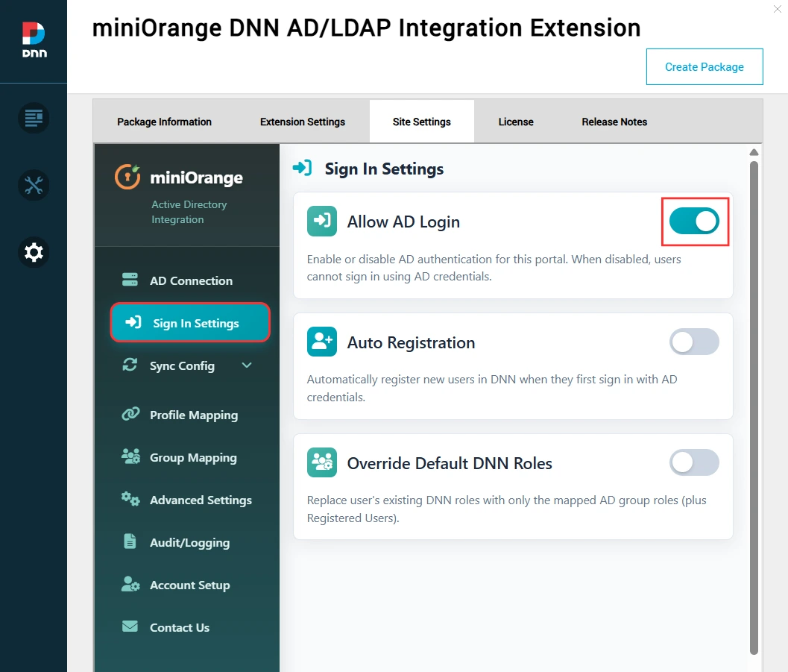Go to Advanced Settings in sidebar

pos(191,500)
